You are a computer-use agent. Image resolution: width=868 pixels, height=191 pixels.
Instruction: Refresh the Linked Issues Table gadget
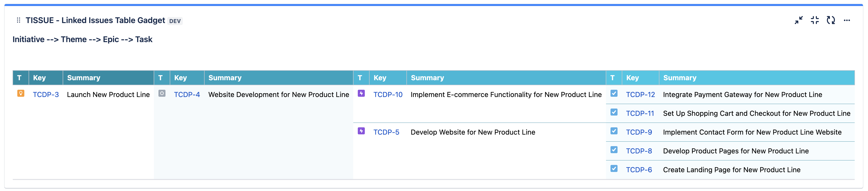tap(831, 20)
